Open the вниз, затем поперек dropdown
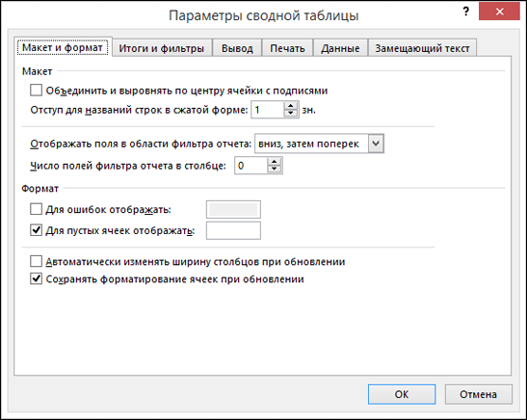This screenshot has height=420, width=527. (376, 144)
